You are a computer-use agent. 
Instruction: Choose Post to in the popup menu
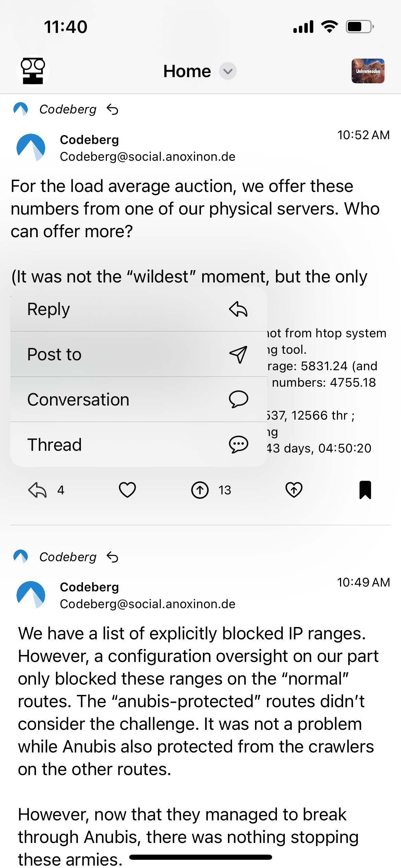(139, 354)
